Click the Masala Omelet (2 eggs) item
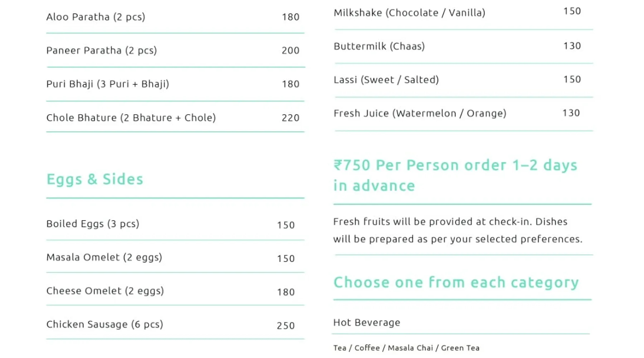 point(104,257)
